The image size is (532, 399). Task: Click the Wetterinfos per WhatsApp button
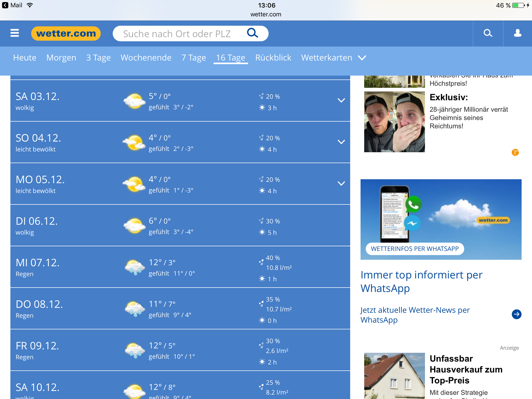(415, 249)
